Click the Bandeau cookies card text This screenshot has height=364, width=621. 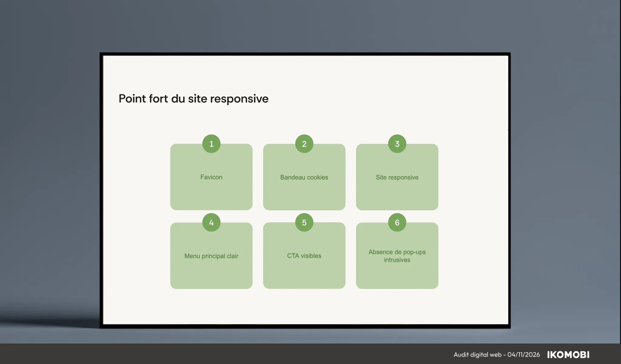pos(304,177)
